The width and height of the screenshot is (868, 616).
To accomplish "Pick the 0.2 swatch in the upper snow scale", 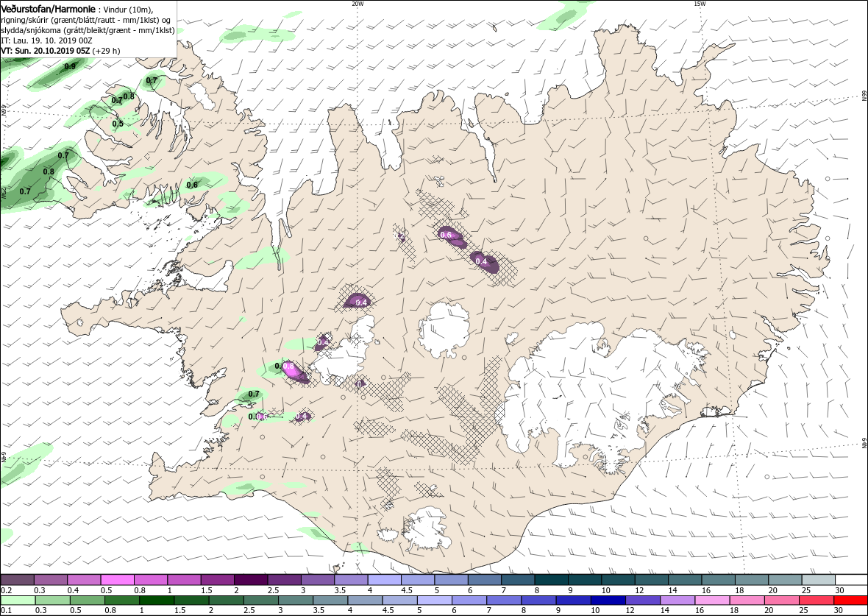I will click(18, 579).
